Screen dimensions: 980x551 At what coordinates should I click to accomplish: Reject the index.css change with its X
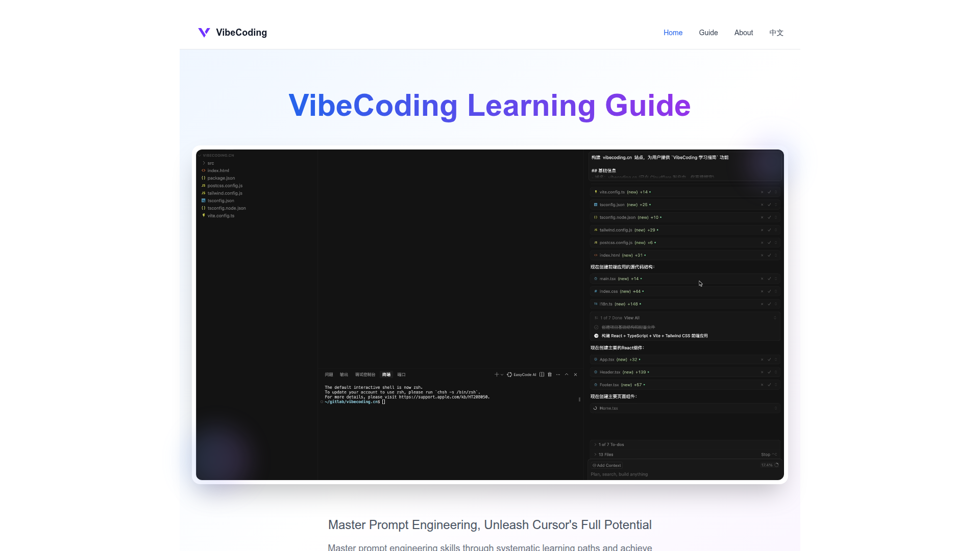pos(762,291)
